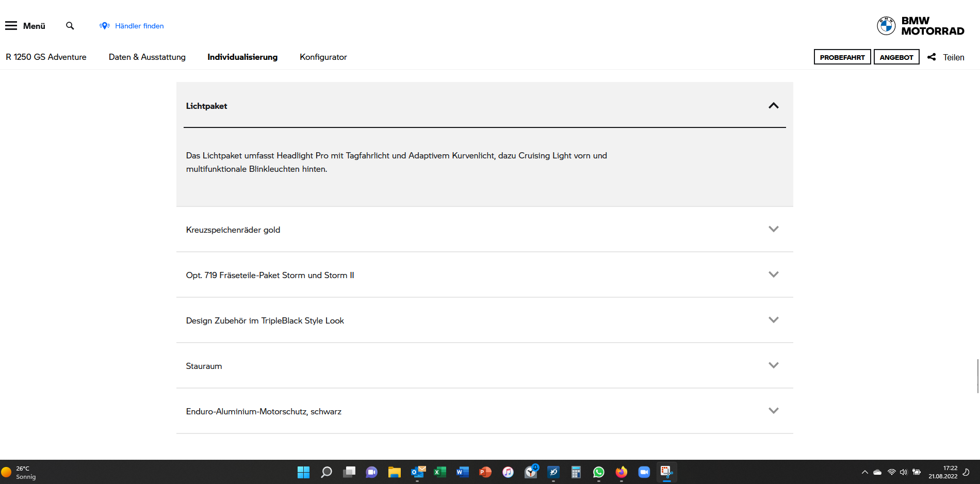
Task: Open Calculator from taskbar
Action: tap(576, 472)
